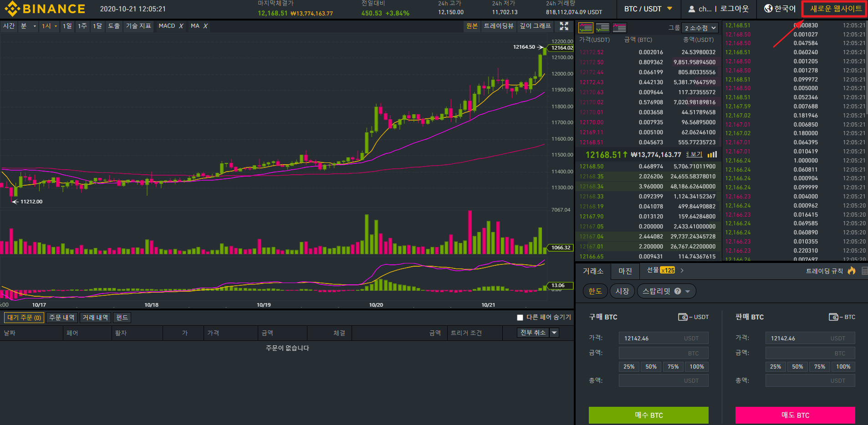The width and height of the screenshot is (868, 425).
Task: Open the 주문 내역 tab
Action: point(62,318)
